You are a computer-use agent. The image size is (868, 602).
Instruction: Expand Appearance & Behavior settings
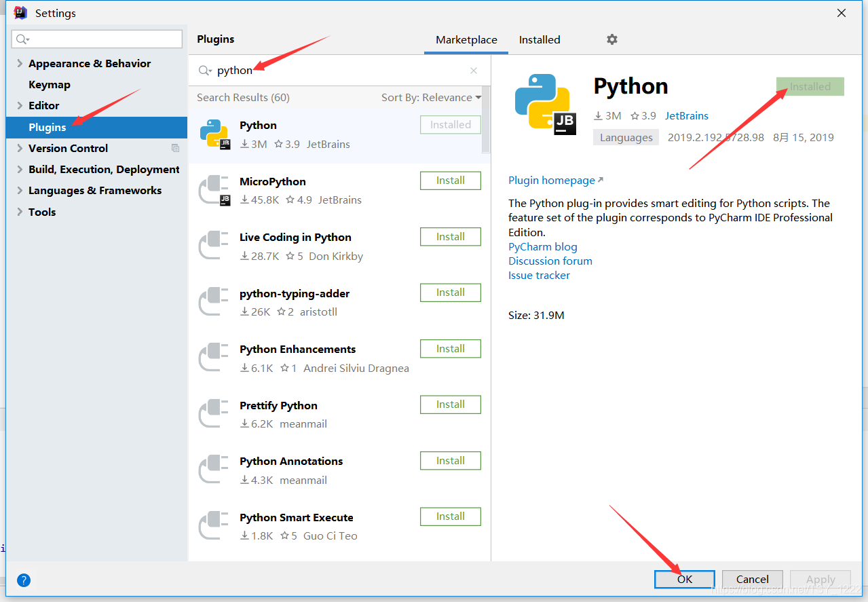tap(19, 63)
